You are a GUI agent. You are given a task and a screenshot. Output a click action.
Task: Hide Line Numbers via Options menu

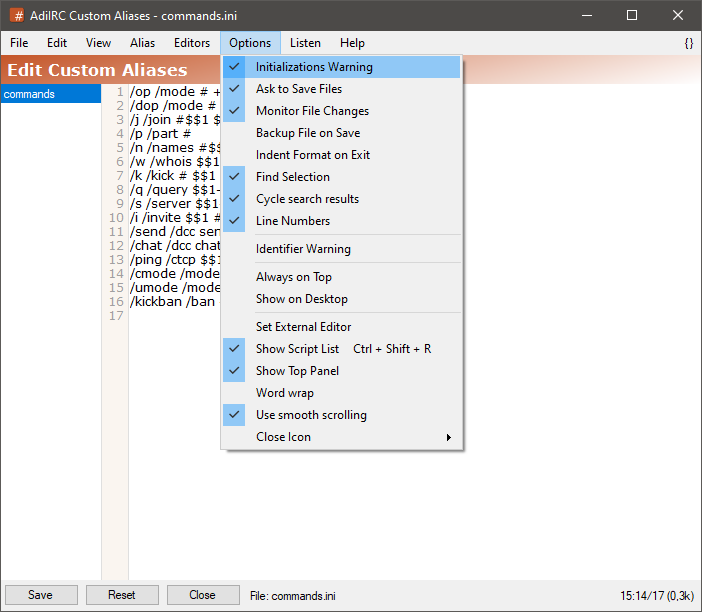(342, 221)
